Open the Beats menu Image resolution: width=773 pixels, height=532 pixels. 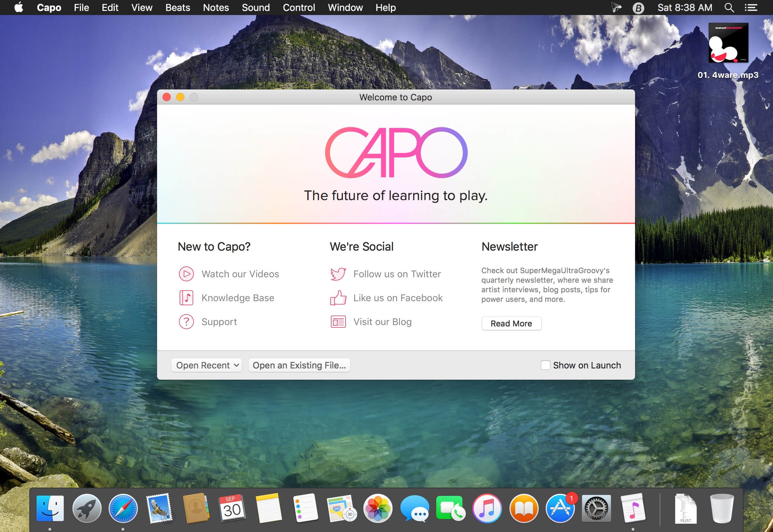click(x=178, y=8)
